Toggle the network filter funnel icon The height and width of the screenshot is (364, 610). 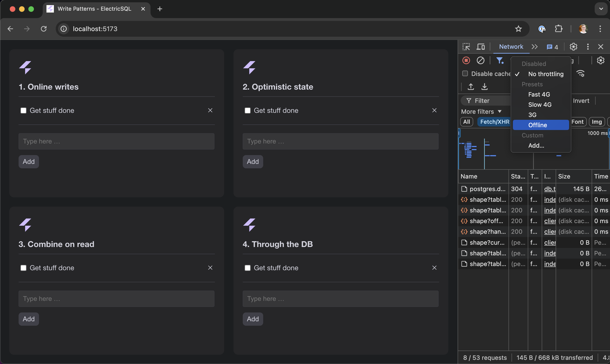pyautogui.click(x=500, y=60)
